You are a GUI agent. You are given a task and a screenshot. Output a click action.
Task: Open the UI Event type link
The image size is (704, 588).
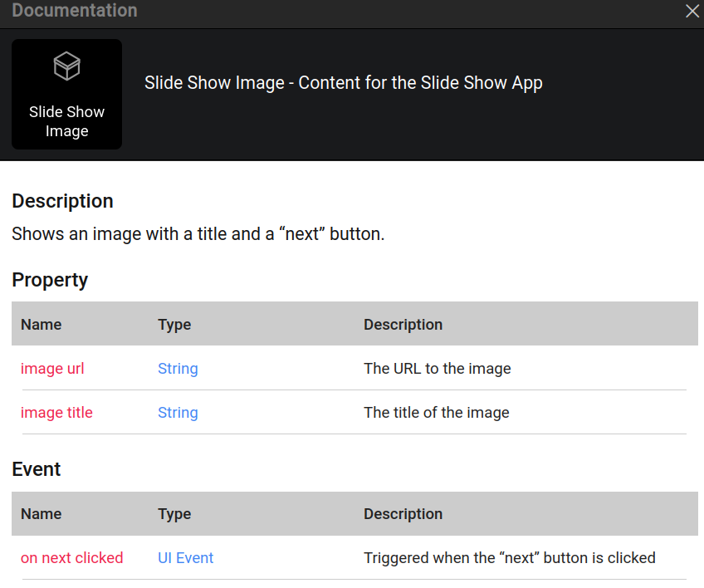point(185,558)
